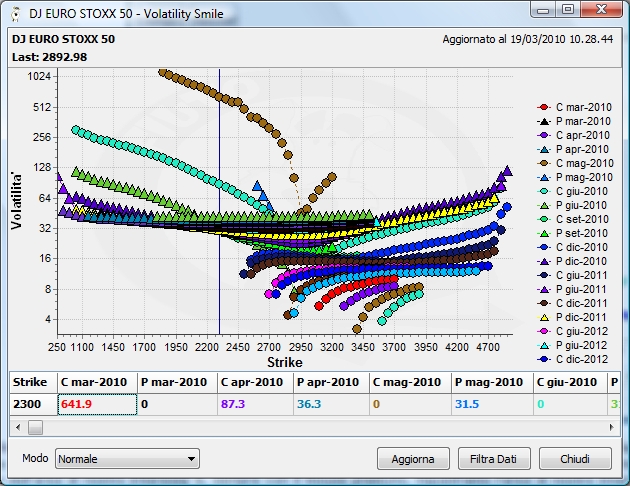Expand the Modo dropdown showing Normale
This screenshot has width=630, height=486.
point(127,459)
